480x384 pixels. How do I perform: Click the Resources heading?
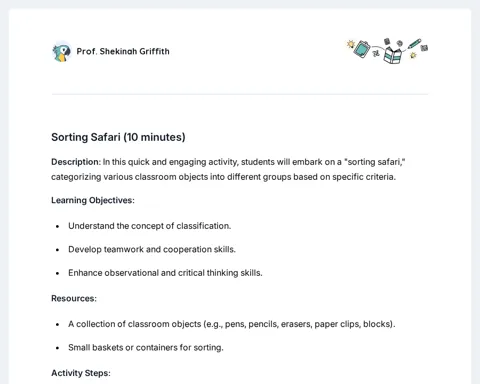(74, 298)
